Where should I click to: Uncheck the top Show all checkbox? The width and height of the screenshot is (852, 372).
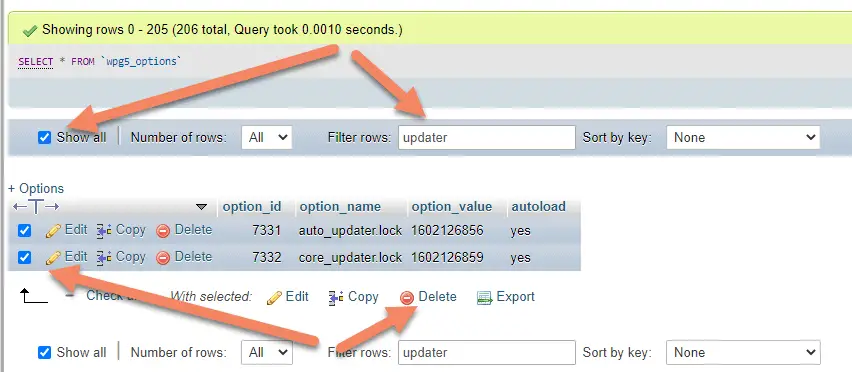45,137
